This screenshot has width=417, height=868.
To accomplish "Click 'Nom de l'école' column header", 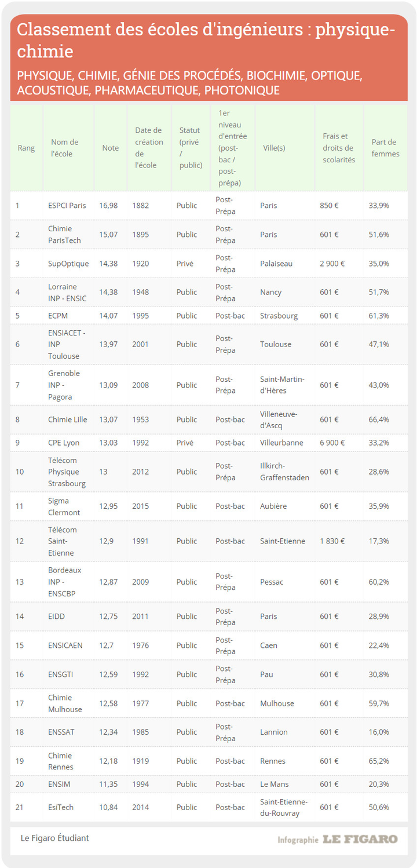I will coord(64,148).
